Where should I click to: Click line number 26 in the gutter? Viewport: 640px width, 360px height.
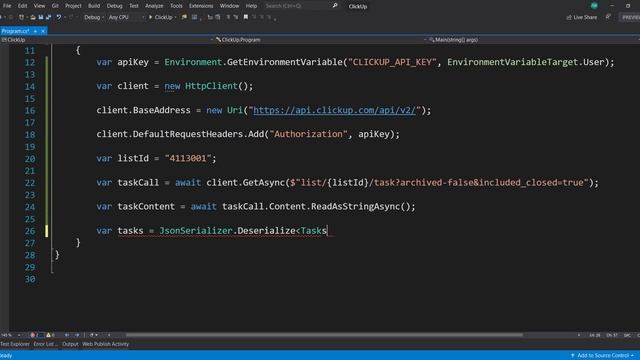point(30,231)
